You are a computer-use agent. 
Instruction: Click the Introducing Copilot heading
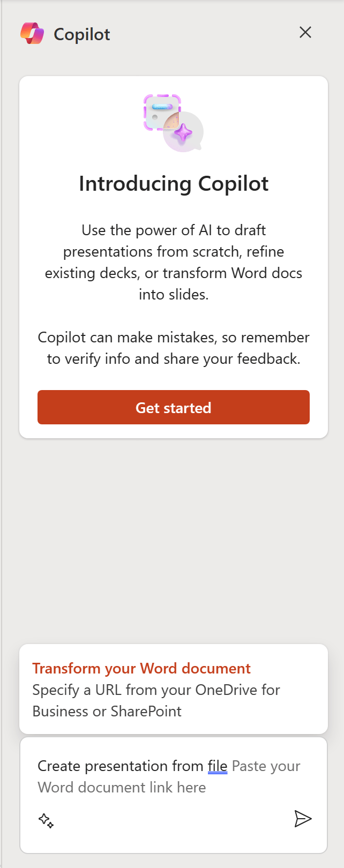pyautogui.click(x=174, y=184)
